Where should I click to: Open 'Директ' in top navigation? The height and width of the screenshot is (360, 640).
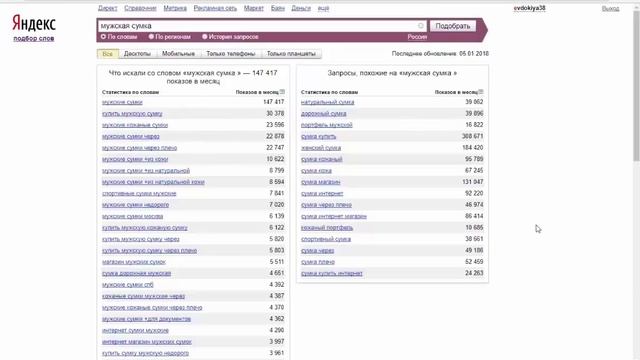coord(107,8)
